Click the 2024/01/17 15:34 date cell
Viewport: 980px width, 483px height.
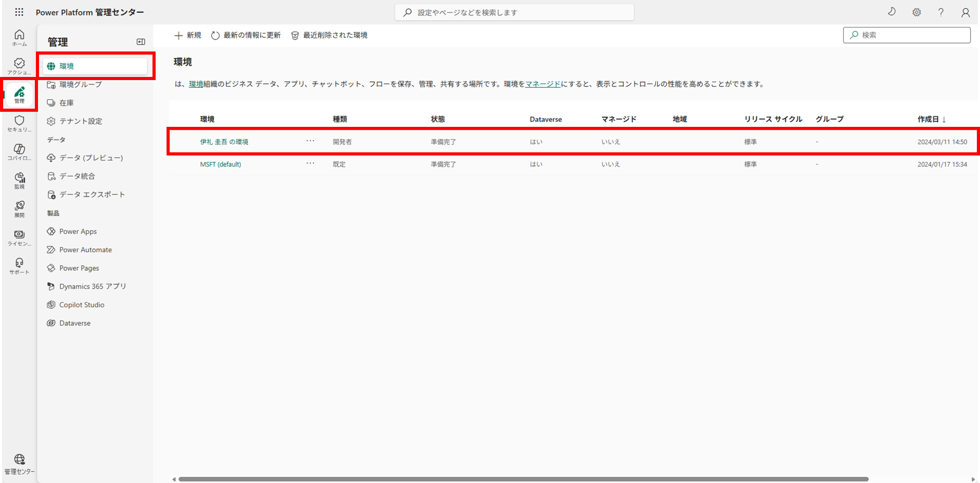point(942,164)
